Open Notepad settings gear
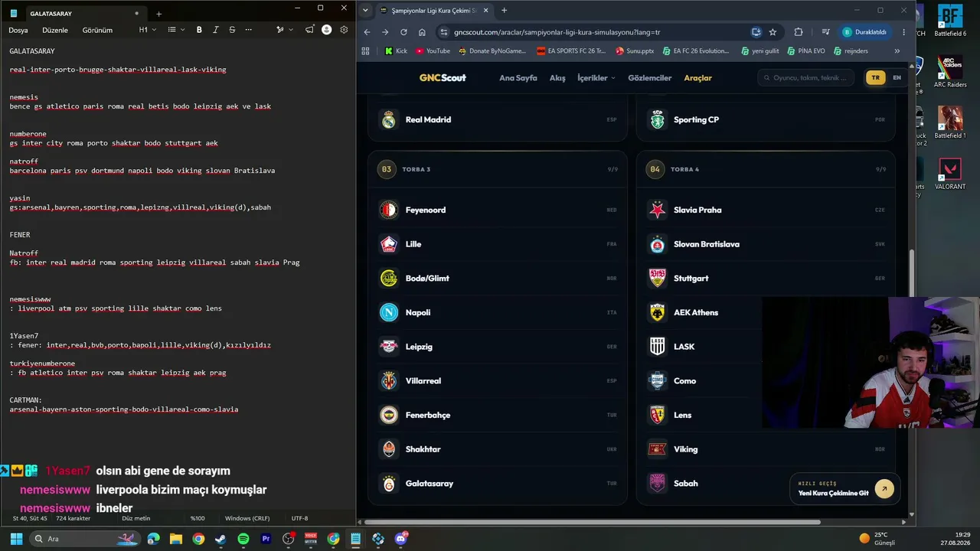980x551 pixels. pos(344,30)
